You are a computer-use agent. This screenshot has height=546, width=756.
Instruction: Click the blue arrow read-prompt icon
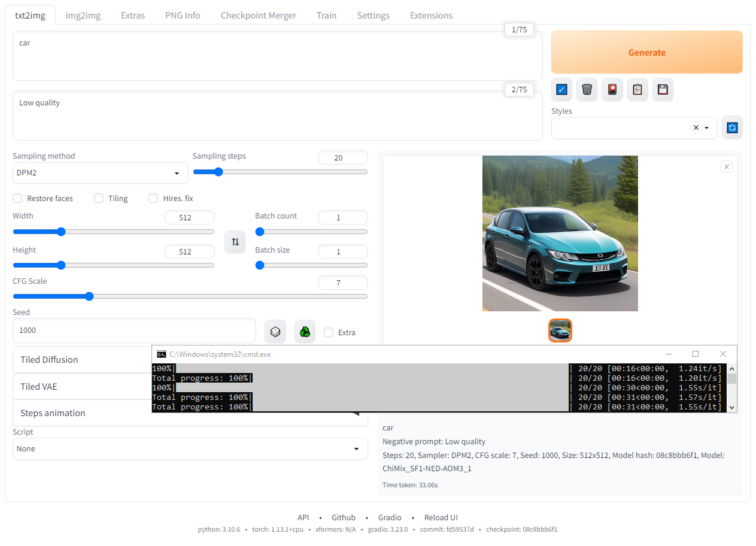coord(561,89)
